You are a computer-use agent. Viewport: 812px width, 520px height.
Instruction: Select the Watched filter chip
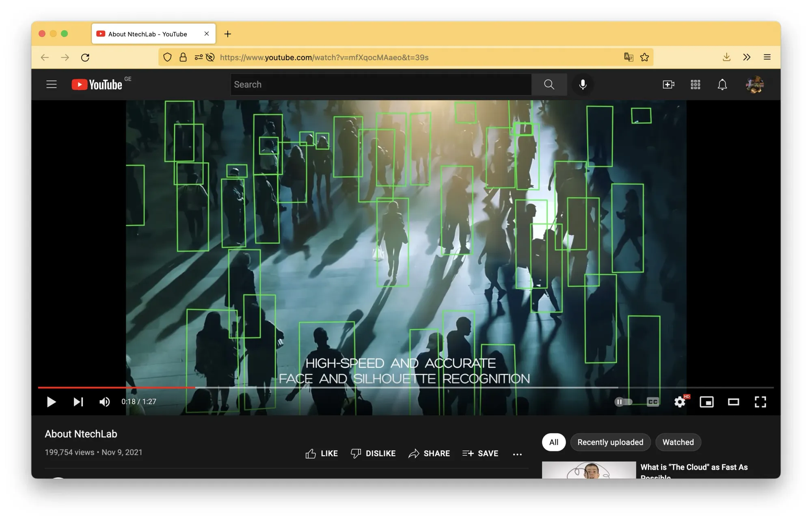click(678, 442)
